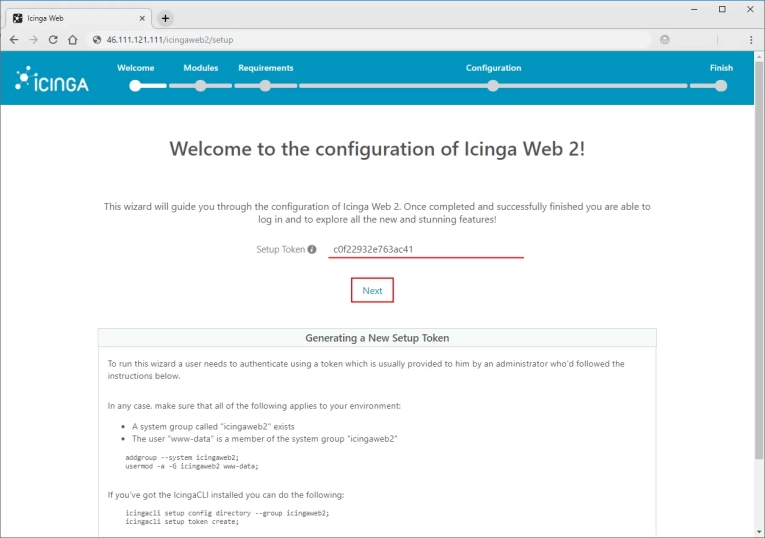765x538 pixels.
Task: Close the Icinga Web tab
Action: pos(141,18)
